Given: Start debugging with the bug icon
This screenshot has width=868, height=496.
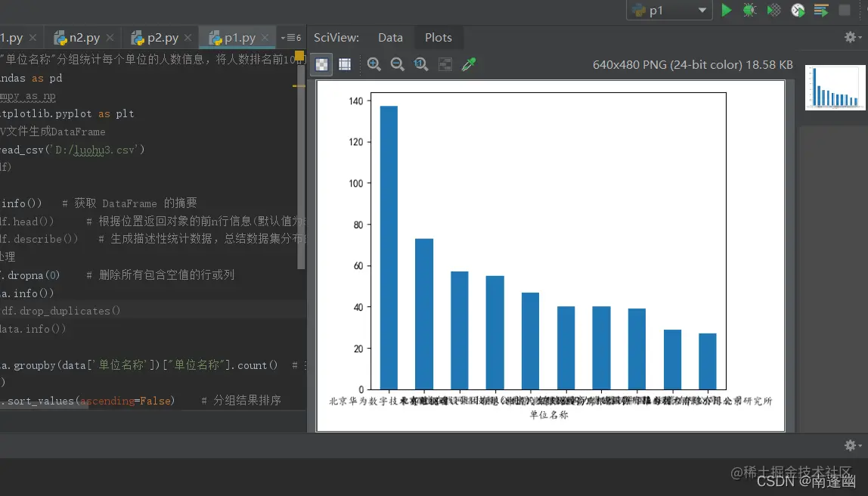Looking at the screenshot, I should 749,10.
